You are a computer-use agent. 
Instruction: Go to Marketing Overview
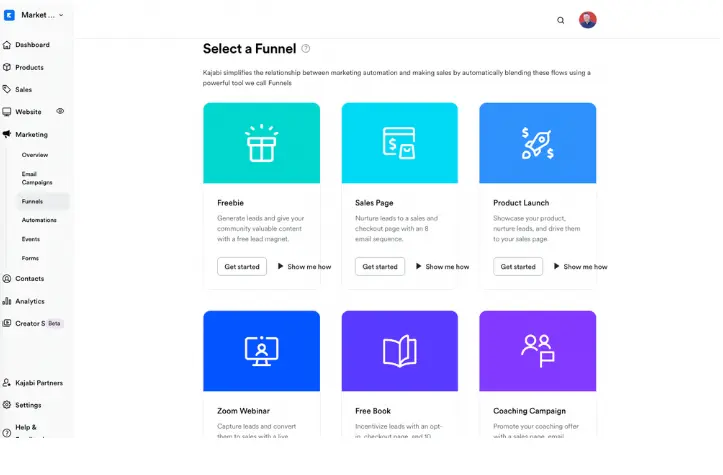click(35, 155)
